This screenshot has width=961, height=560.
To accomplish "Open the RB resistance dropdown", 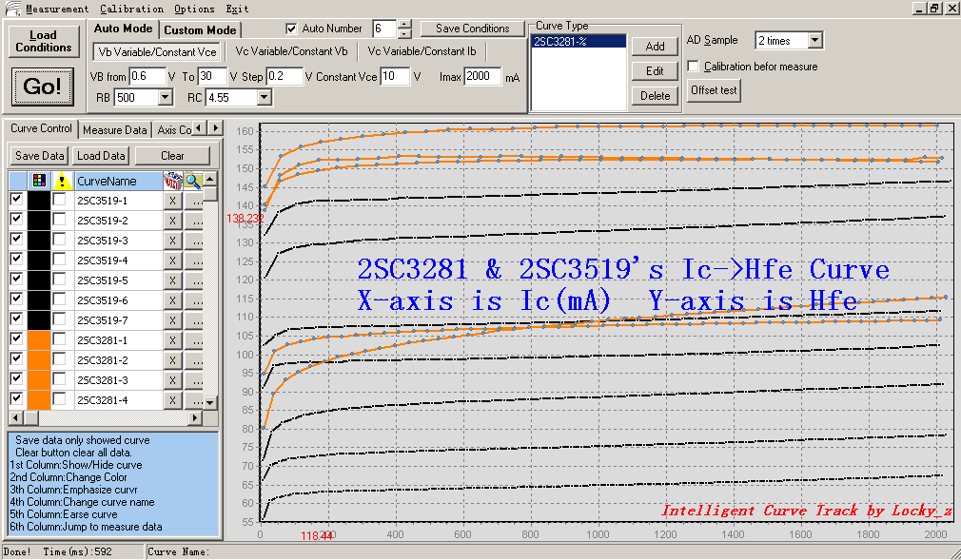I will [x=165, y=97].
